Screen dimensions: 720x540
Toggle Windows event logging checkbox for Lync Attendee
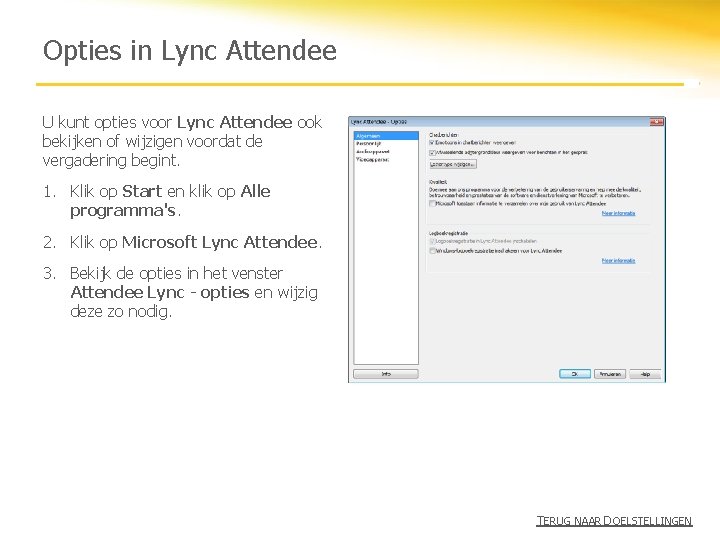coord(432,251)
